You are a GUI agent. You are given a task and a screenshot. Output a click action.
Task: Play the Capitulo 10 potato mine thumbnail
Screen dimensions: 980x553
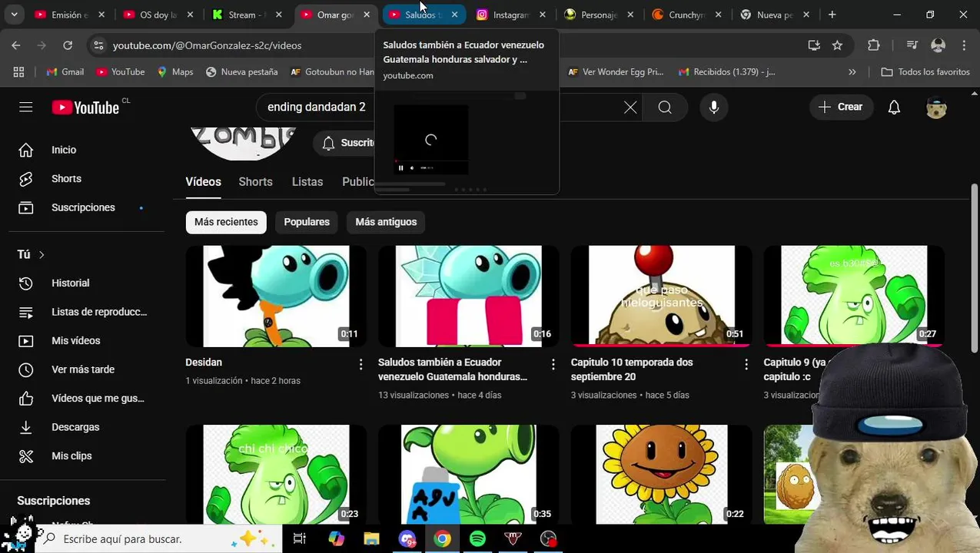(662, 296)
